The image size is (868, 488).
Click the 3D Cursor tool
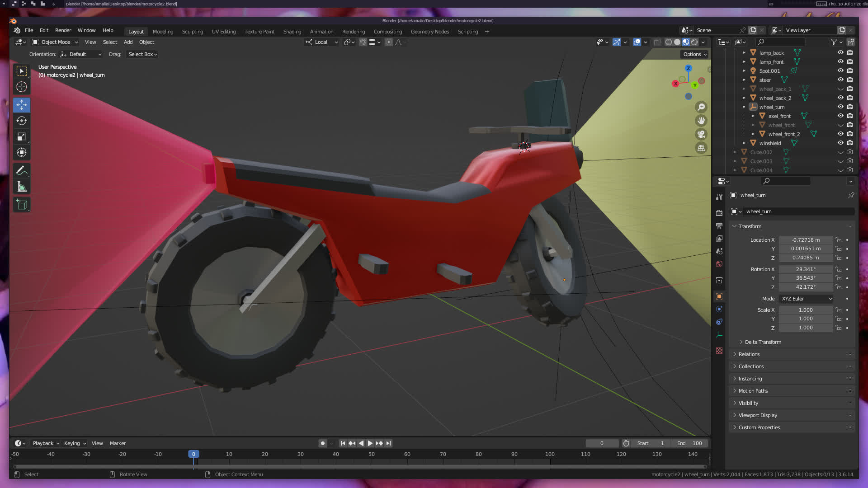click(21, 87)
